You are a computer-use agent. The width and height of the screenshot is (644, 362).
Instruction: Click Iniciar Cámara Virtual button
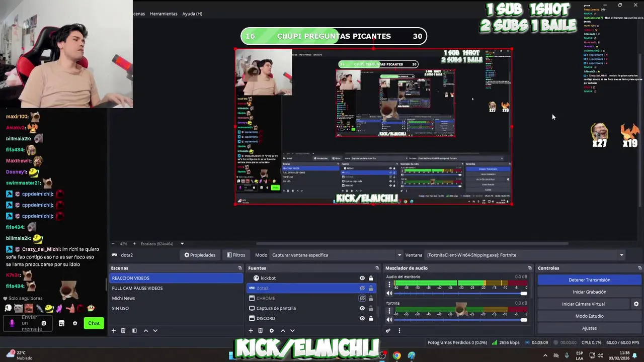pyautogui.click(x=583, y=304)
